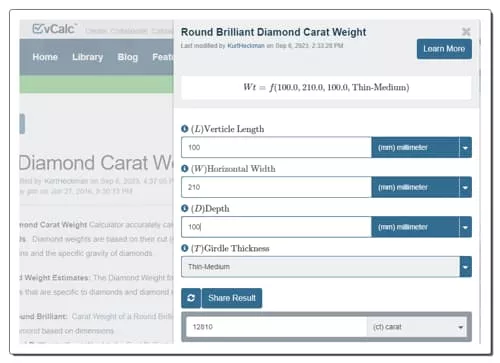500x363 pixels.
Task: Click the arrow on the Girdle Thickness selector
Action: (465, 267)
